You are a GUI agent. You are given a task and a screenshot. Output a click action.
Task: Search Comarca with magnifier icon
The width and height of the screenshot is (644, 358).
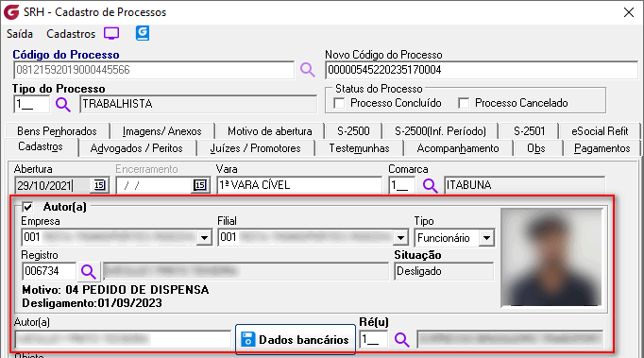tap(430, 186)
